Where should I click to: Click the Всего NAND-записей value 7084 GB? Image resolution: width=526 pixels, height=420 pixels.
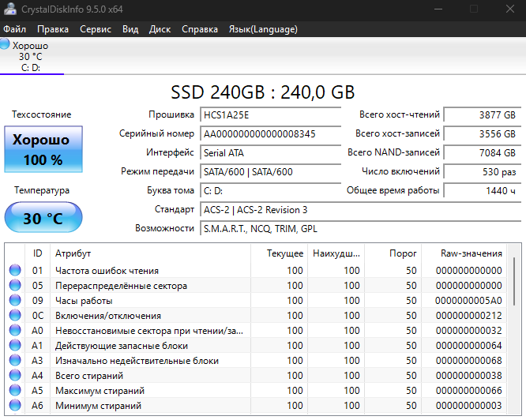click(482, 153)
